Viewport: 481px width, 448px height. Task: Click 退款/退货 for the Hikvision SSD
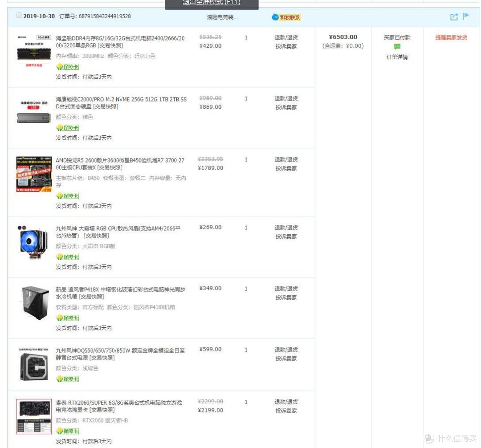[286, 98]
